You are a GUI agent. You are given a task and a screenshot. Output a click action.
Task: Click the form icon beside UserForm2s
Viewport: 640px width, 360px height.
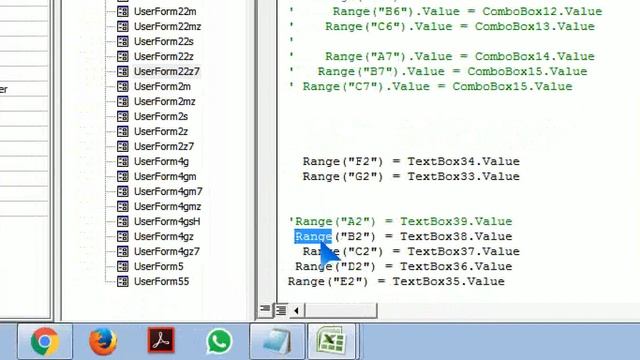tap(123, 116)
